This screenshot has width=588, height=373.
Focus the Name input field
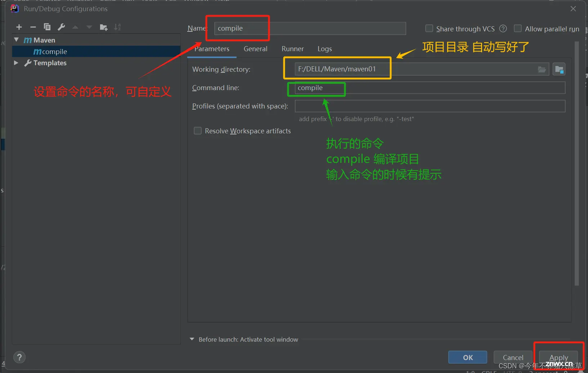coord(310,28)
